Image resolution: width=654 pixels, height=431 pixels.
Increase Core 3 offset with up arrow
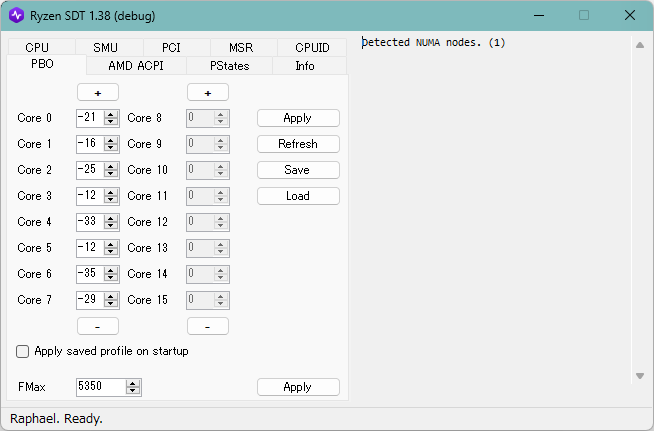[x=111, y=192]
